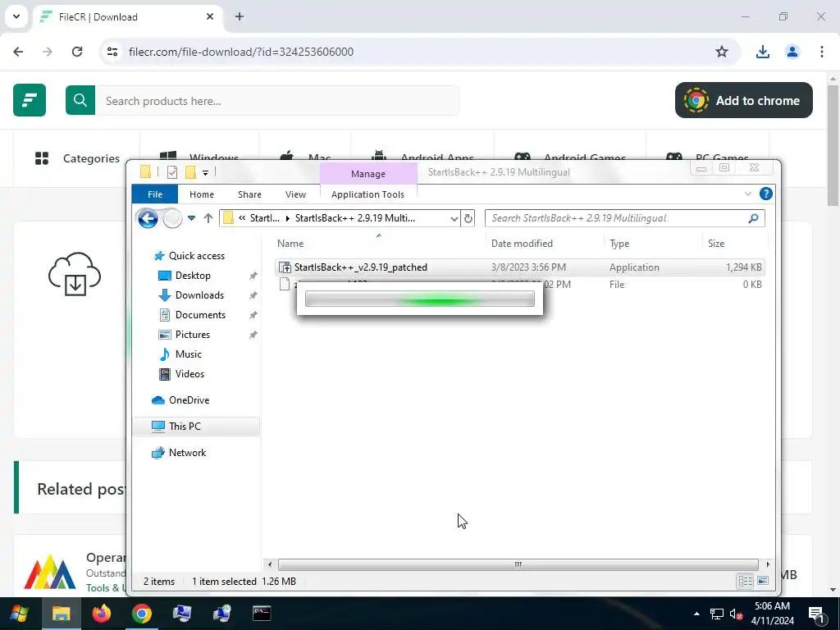Open Desktop in navigation pane

192,276
